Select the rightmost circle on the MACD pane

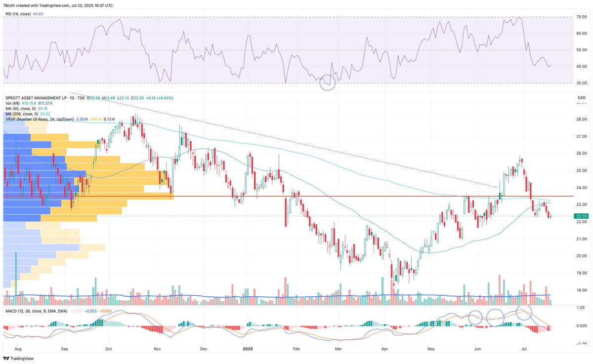(524, 312)
